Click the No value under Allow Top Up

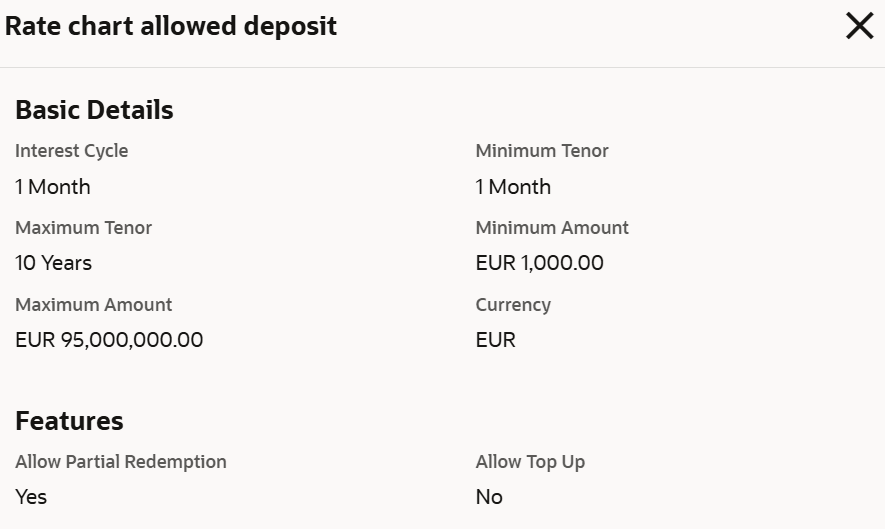[x=489, y=497]
